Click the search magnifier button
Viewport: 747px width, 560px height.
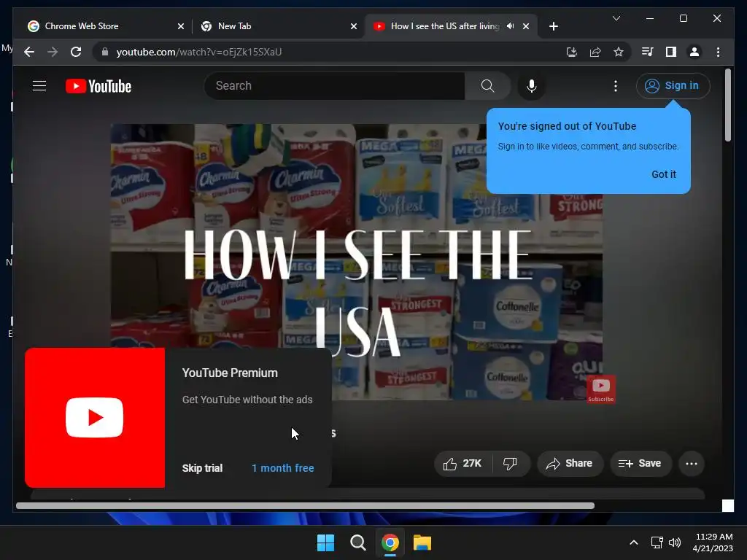(487, 86)
